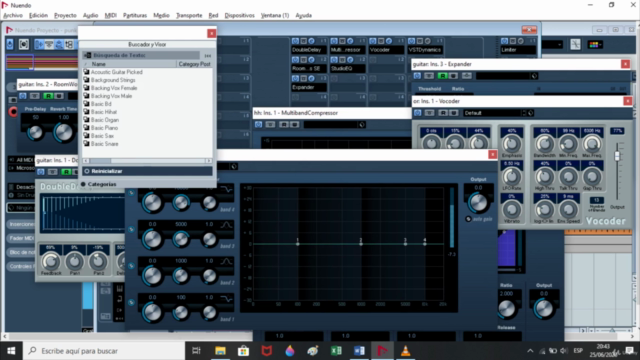This screenshot has height=360, width=640.
Task: Click the Vocoder Output fader handle
Action: (617, 156)
